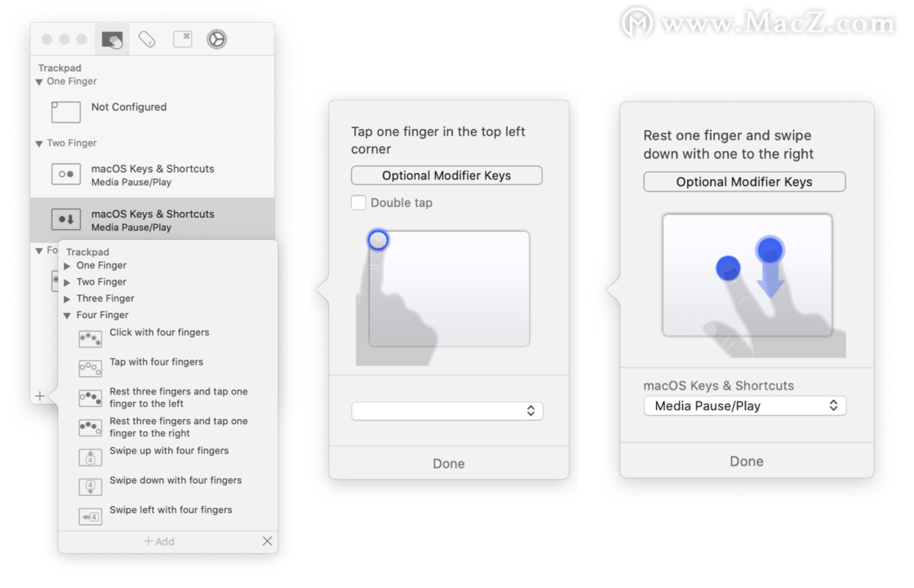Open the Media Pause/Play action dropdown
The image size is (914, 588).
click(x=745, y=405)
